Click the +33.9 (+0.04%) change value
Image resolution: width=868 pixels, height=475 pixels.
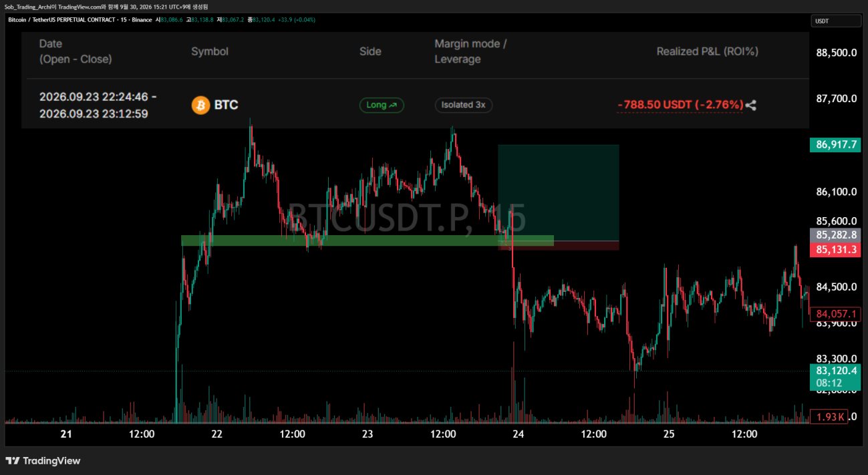click(x=297, y=19)
